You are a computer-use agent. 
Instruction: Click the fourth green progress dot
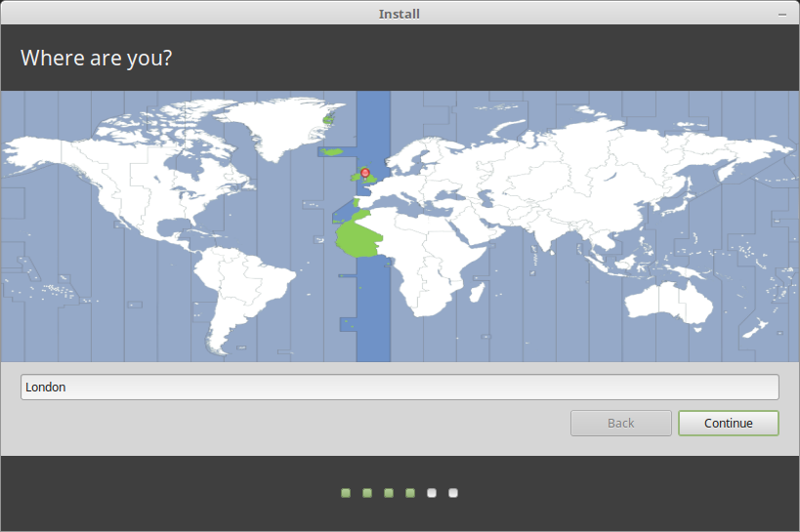(410, 493)
